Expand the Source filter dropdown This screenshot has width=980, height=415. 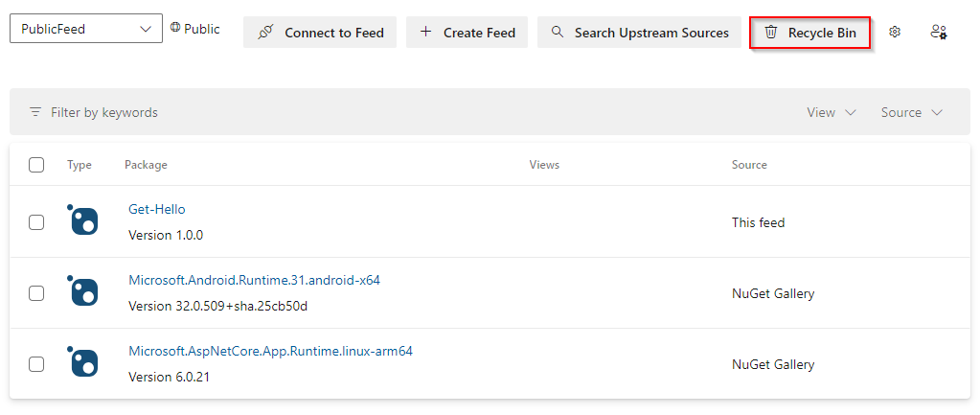[x=911, y=112]
